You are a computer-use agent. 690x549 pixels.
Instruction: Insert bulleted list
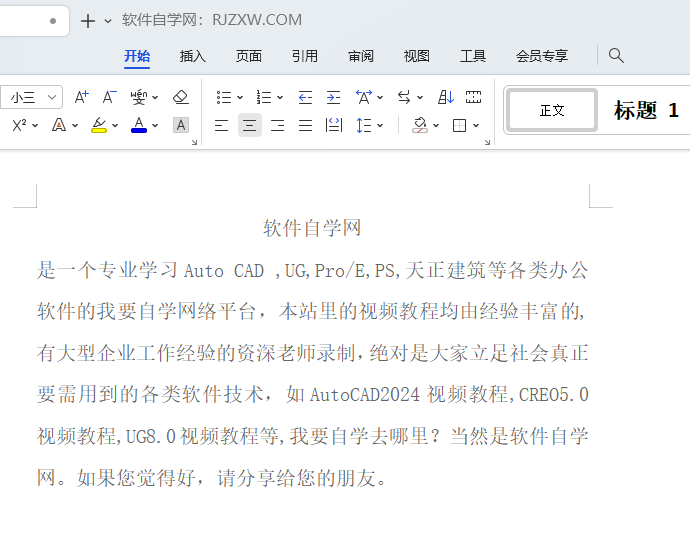click(x=224, y=97)
